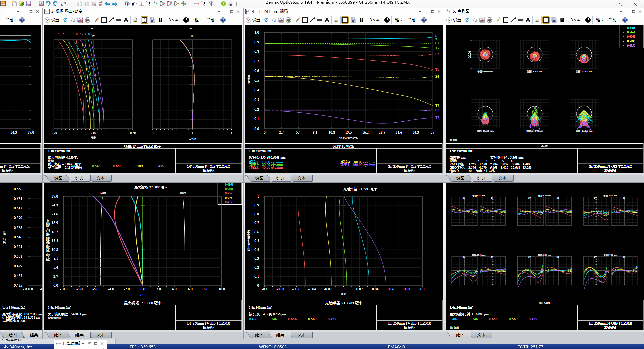The height and width of the screenshot is (349, 644).
Task: Click 当前 button in leftmost window toolbar
Action: coord(11,20)
